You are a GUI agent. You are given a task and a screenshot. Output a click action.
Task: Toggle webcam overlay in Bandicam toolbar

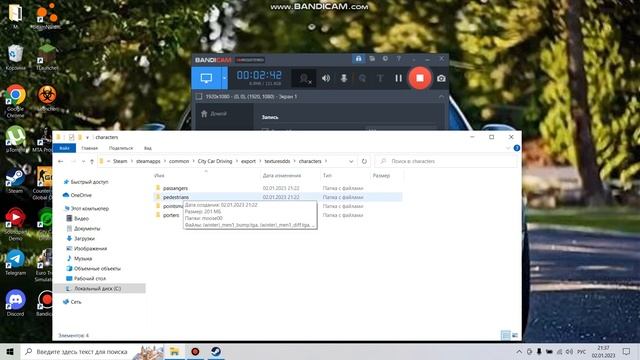coord(304,78)
